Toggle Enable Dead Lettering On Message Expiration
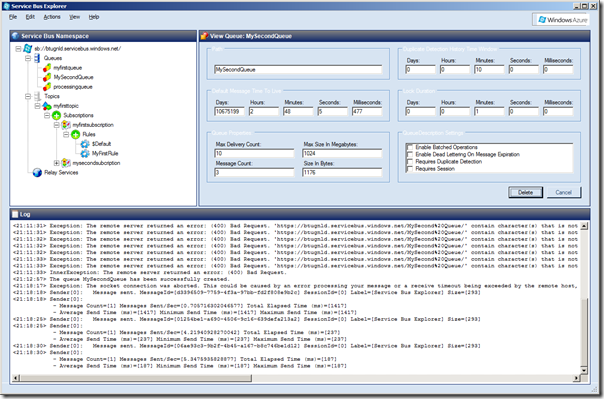The width and height of the screenshot is (604, 399). [410, 154]
